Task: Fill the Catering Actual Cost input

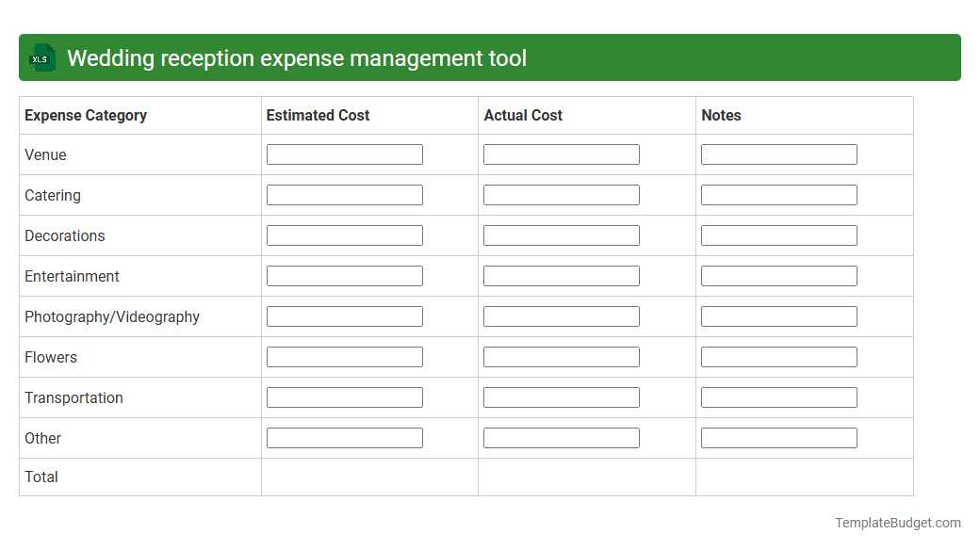Action: click(x=561, y=194)
